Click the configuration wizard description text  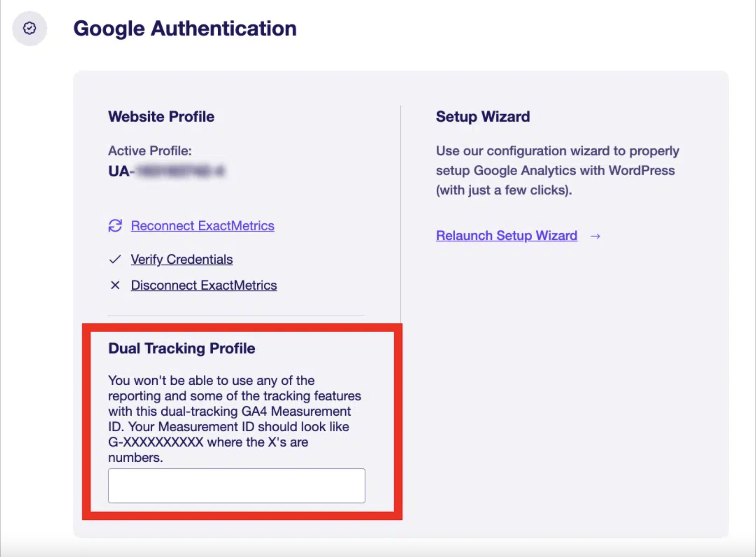(x=557, y=170)
